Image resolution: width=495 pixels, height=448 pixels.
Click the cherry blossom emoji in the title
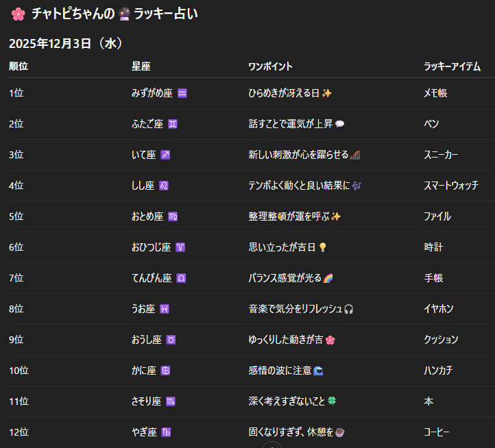coord(16,13)
